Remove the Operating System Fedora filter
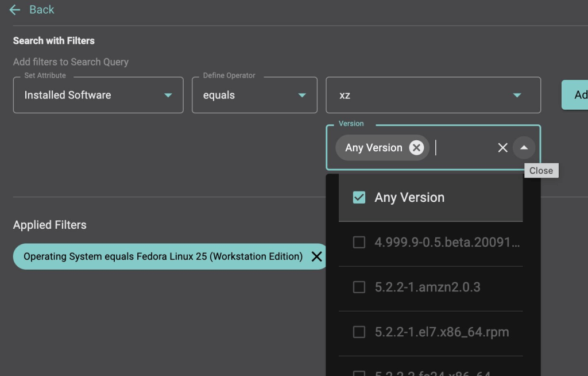The width and height of the screenshot is (588, 376). pos(316,256)
